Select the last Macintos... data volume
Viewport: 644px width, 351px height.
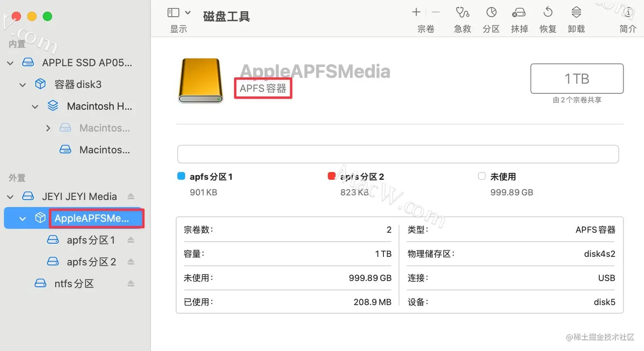pyautogui.click(x=104, y=150)
